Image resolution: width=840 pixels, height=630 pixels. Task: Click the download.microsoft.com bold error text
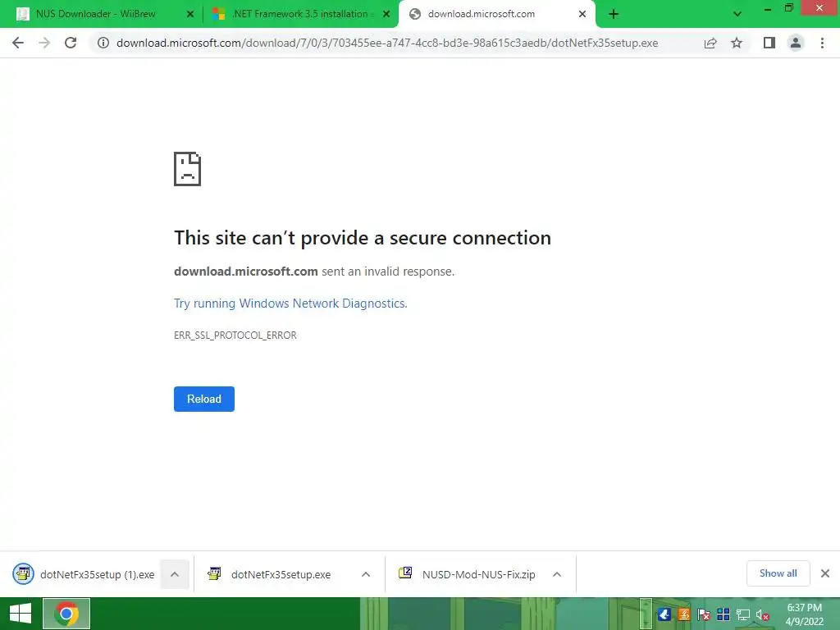pos(246,272)
